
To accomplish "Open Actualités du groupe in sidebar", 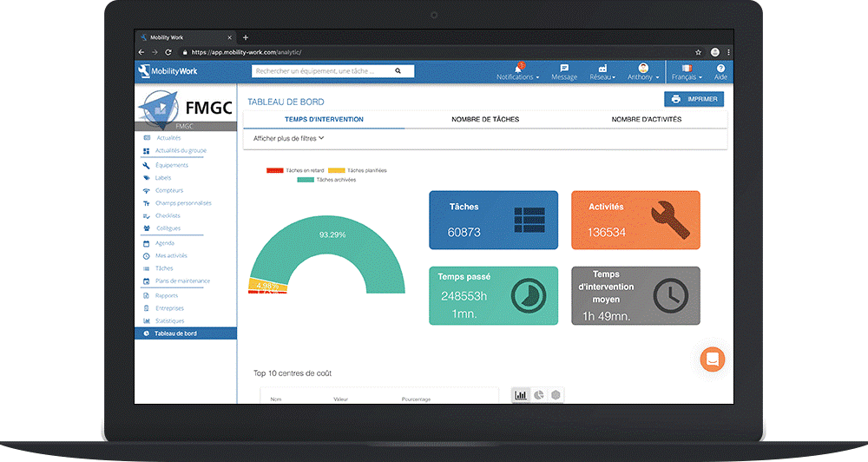I will 181,151.
